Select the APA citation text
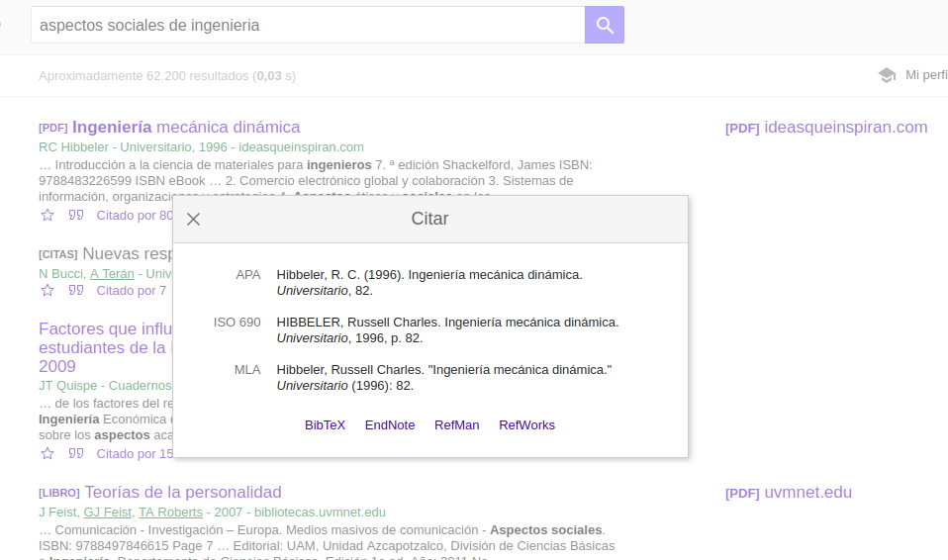 pos(429,282)
